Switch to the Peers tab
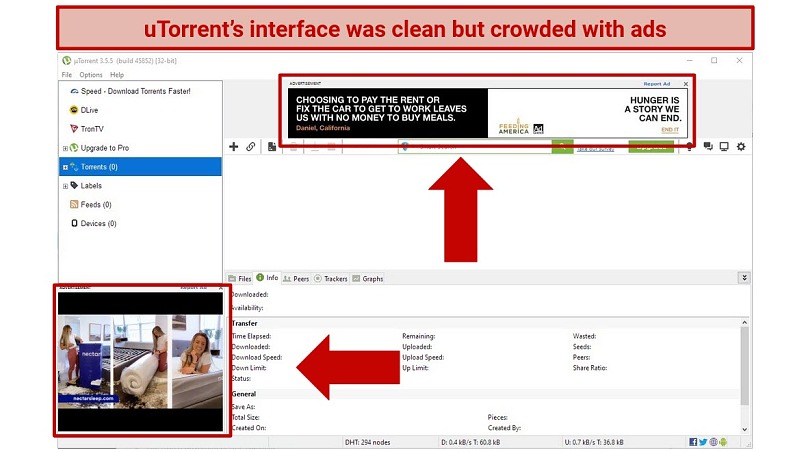Screen dimensions: 806x452 click(x=296, y=278)
